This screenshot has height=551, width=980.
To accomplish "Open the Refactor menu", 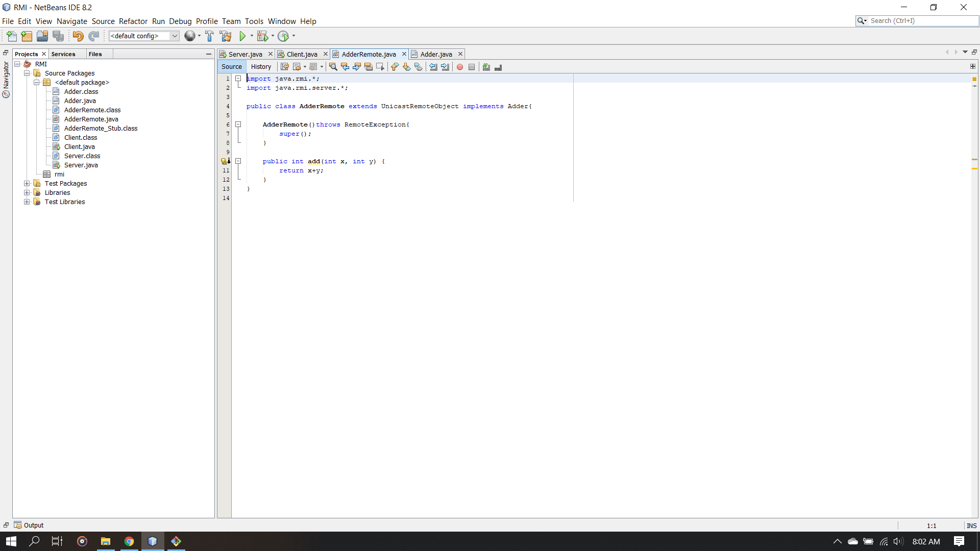I will (x=133, y=21).
